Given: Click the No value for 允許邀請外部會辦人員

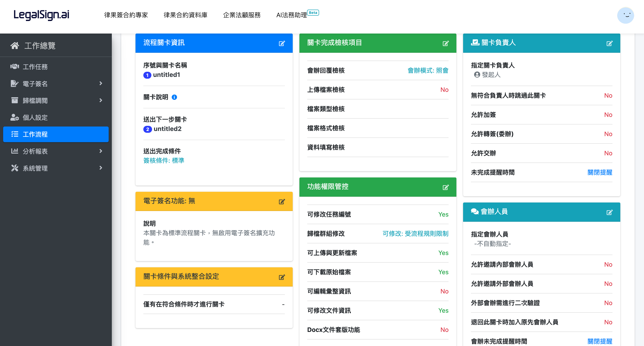Looking at the screenshot, I should (x=608, y=284).
